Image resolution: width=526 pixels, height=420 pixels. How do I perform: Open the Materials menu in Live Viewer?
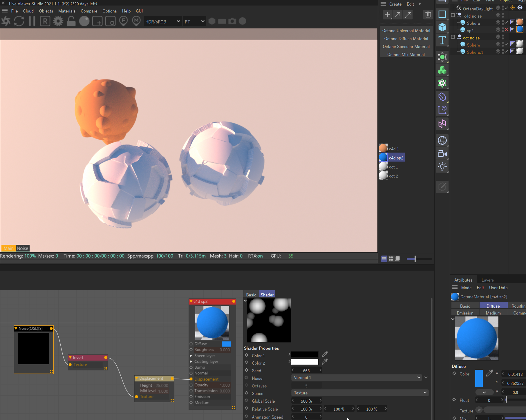(67, 11)
